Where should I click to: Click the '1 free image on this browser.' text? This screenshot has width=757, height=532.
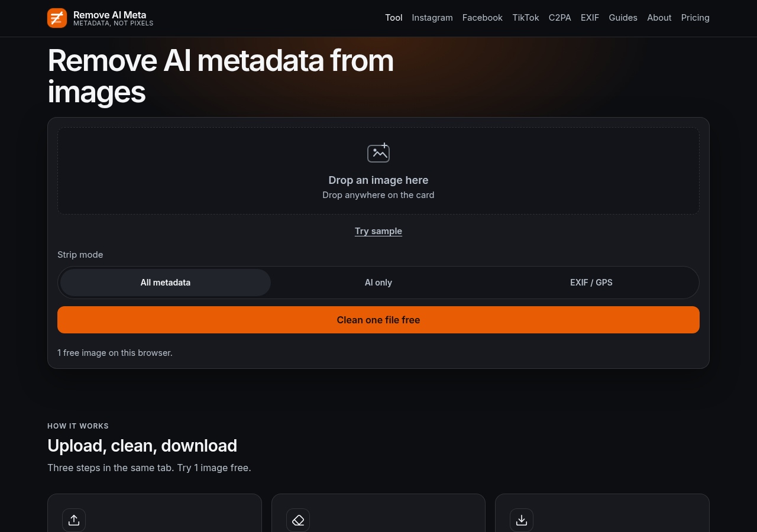coord(115,353)
